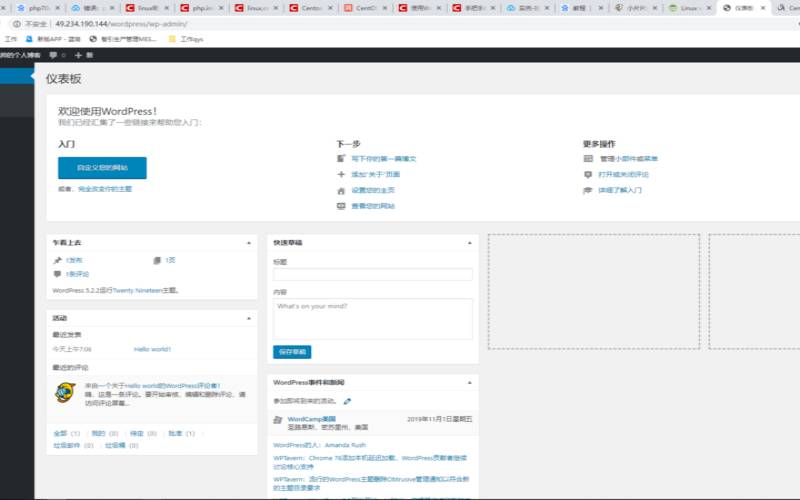
Task: Click the 1 comment count link
Action: 77,274
